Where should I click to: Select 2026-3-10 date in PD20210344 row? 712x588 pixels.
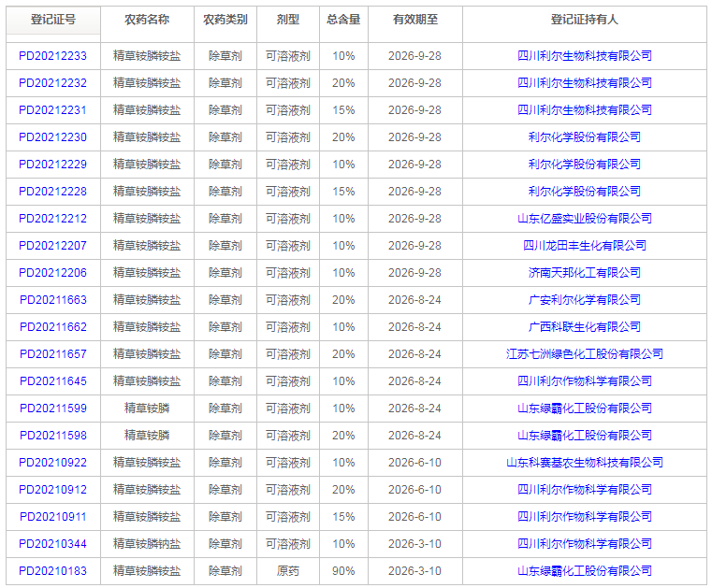(x=415, y=544)
